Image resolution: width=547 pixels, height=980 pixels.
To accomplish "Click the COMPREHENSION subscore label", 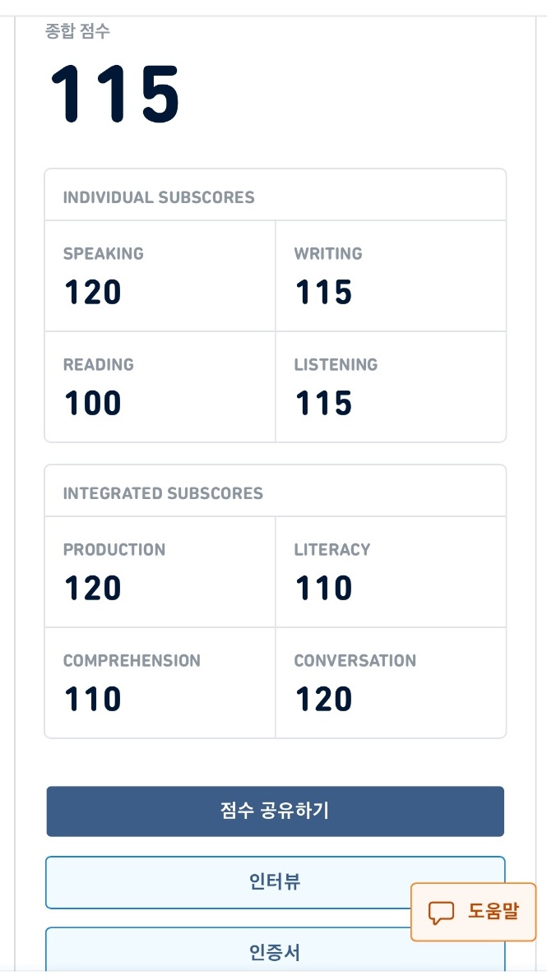I will [x=132, y=660].
